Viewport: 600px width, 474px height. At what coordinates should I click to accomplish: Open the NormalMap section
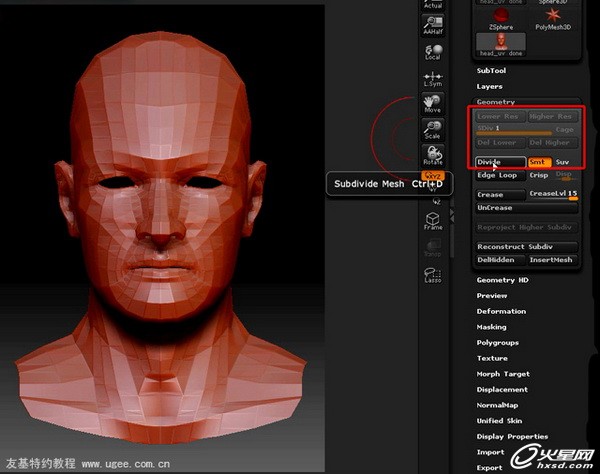tap(497, 405)
